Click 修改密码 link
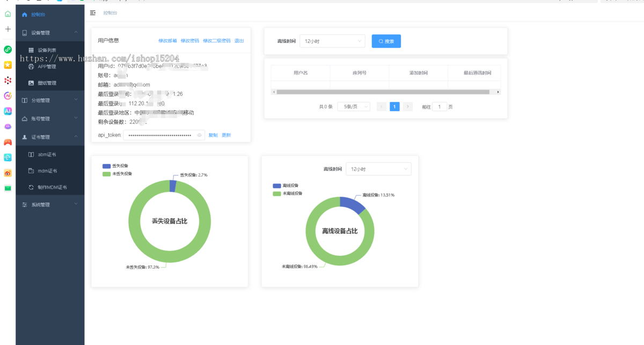Image resolution: width=644 pixels, height=345 pixels. 190,40
